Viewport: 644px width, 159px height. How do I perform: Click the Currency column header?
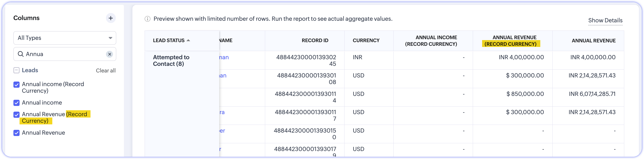(366, 40)
